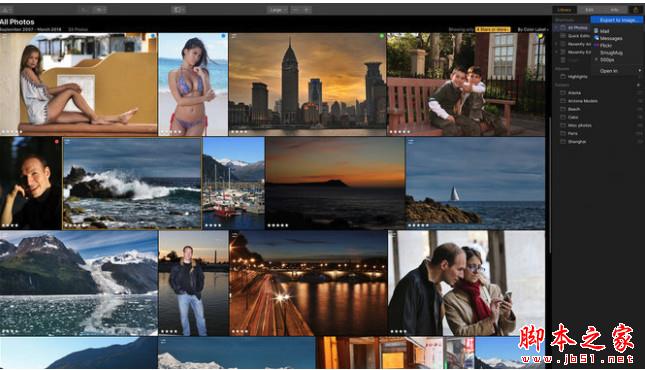Select the couple looking at phone photo
Image resolution: width=645 pixels, height=370 pixels.
click(x=466, y=283)
